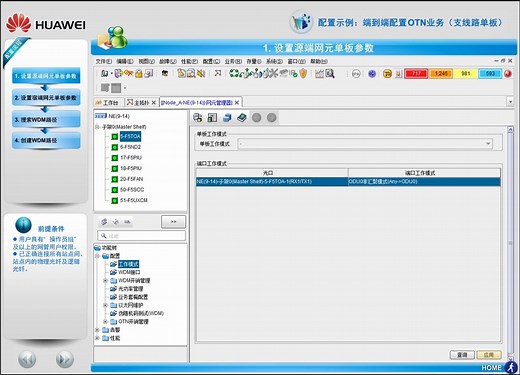Viewport: 520px width, 375px height.
Task: Click the magnifier-over-chart toolbar icon
Action: pyautogui.click(x=330, y=73)
